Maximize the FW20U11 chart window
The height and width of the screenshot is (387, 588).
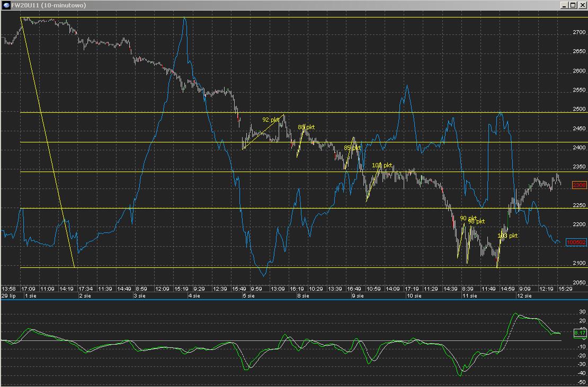[x=572, y=5]
